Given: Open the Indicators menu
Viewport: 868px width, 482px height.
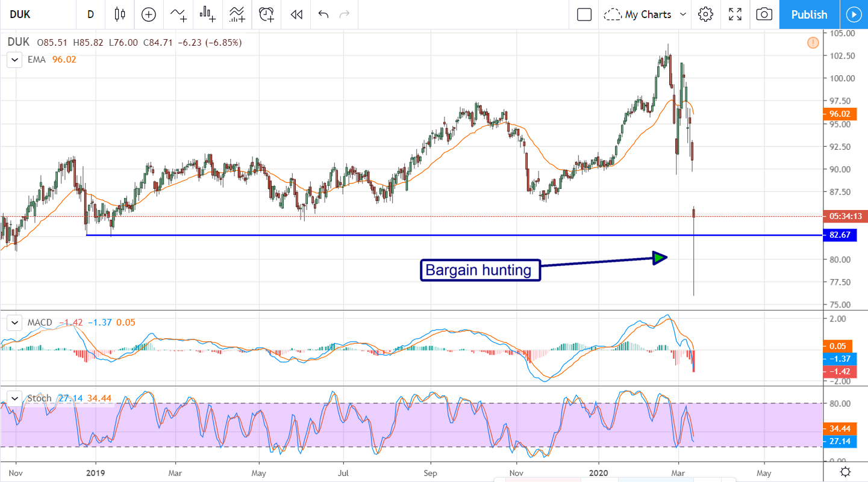Looking at the screenshot, I should tap(178, 14).
